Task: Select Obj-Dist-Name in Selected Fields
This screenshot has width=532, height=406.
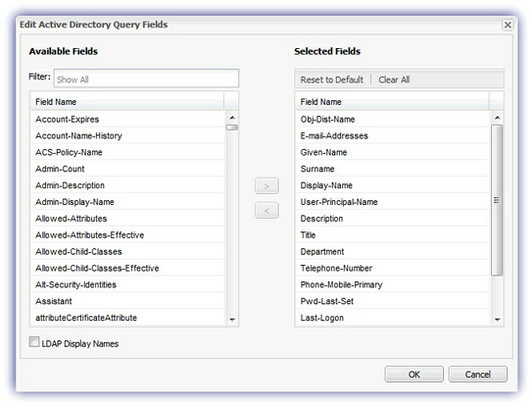Action: pos(393,119)
